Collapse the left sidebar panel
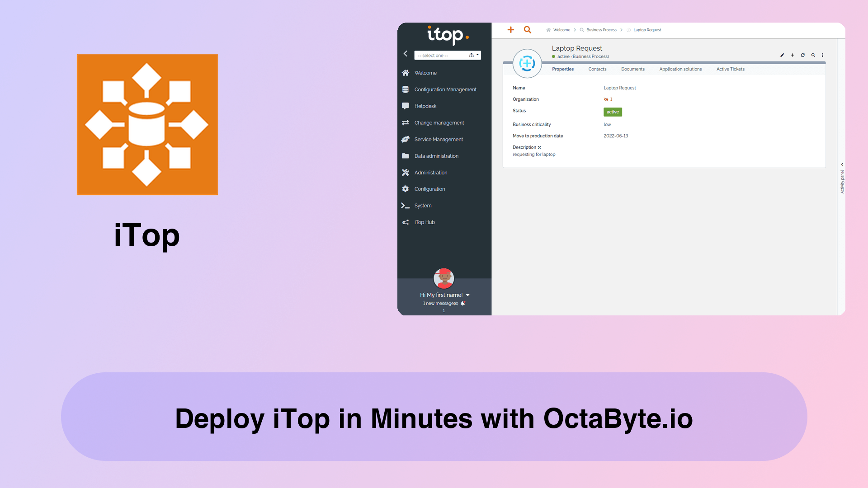 point(405,54)
